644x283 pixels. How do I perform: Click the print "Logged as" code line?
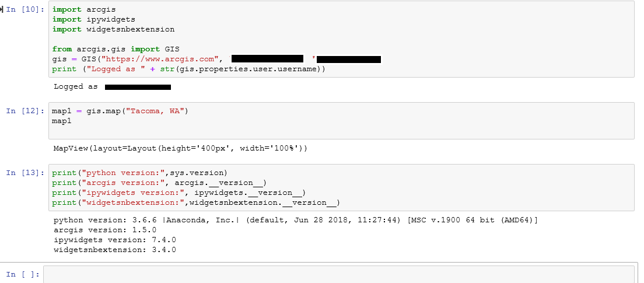click(x=188, y=69)
